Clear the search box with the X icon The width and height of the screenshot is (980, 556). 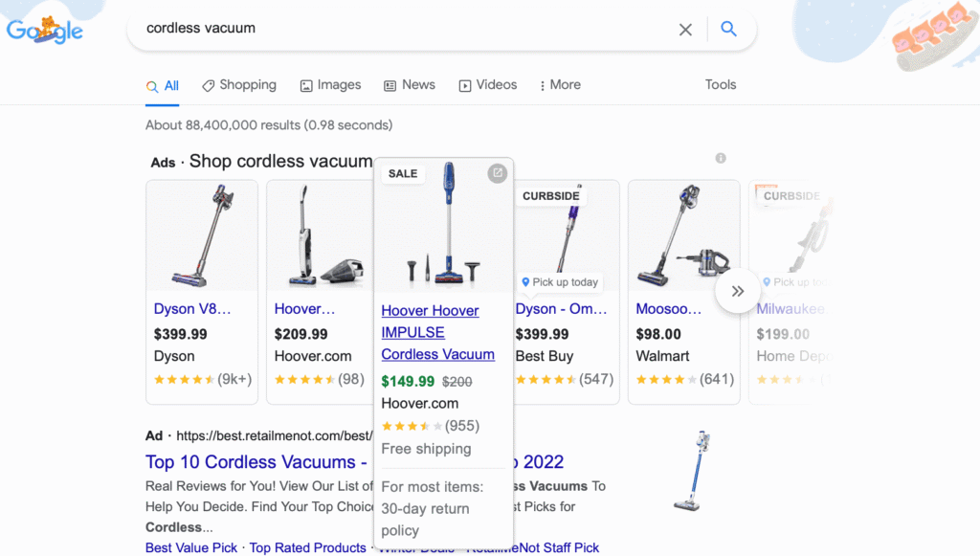pos(685,29)
